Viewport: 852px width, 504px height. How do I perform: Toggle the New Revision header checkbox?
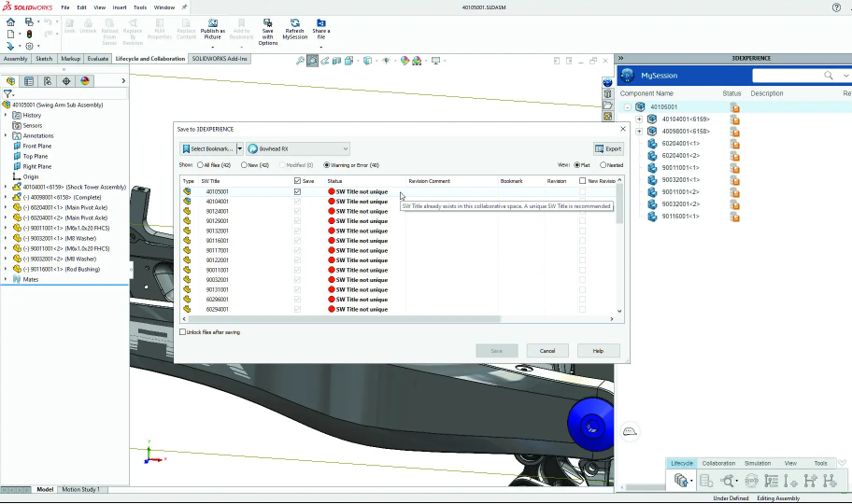tap(583, 181)
